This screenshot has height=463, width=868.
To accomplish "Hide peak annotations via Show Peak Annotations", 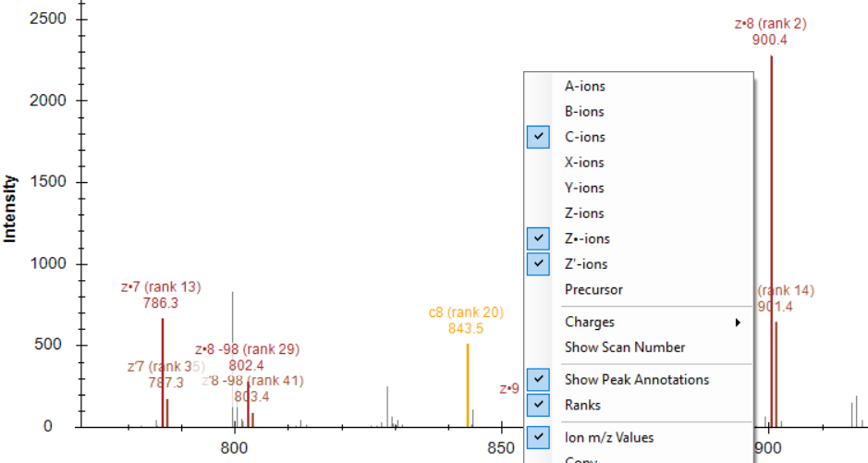I will (x=637, y=380).
